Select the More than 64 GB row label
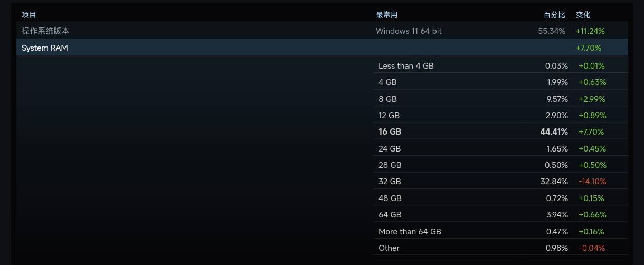Screen dimensions: 644x265 410,232
